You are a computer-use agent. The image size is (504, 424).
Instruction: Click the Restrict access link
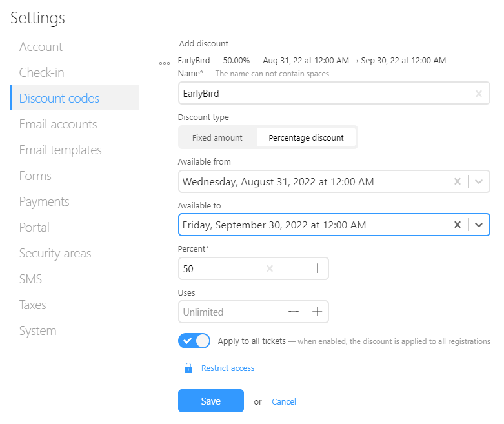click(x=228, y=368)
